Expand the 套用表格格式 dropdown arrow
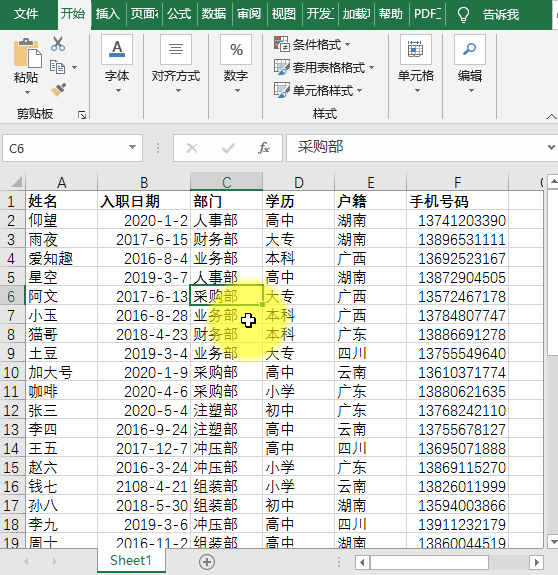The width and height of the screenshot is (558, 575). click(x=372, y=67)
